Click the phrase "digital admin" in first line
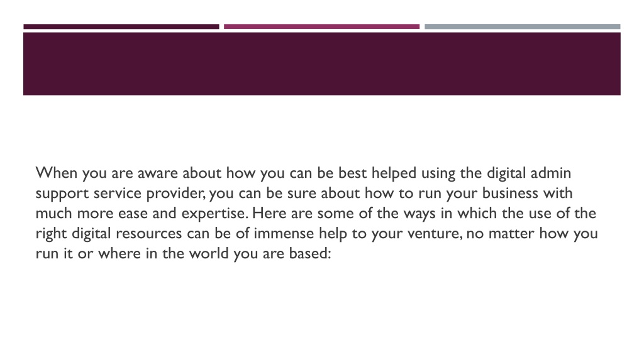This screenshot has height=362, width=644. 529,173
